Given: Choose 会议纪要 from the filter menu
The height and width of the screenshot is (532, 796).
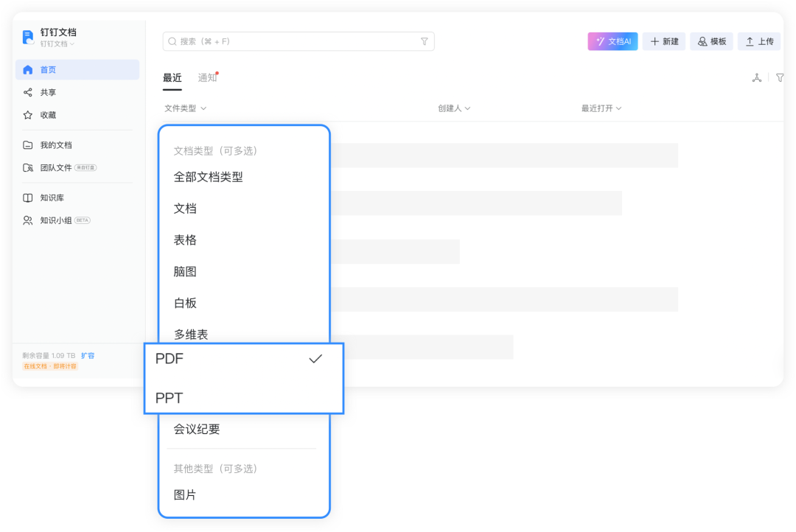Looking at the screenshot, I should [197, 430].
